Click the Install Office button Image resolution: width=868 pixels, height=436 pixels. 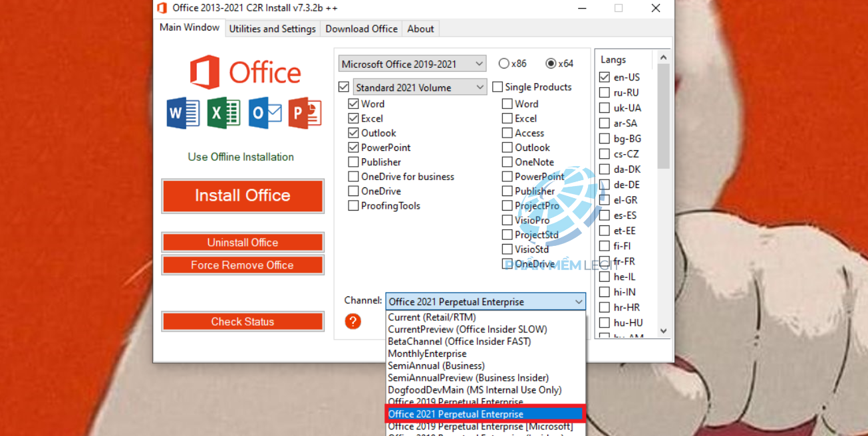click(243, 195)
